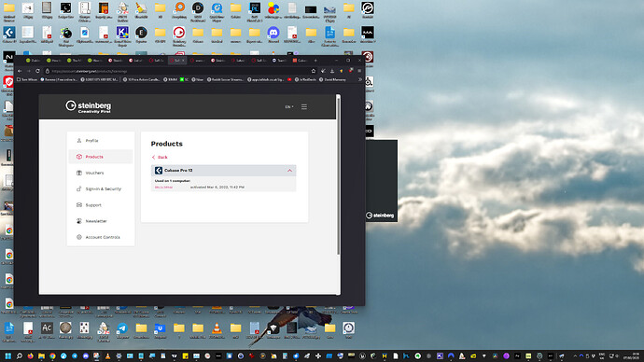Open Discord from the taskbar

tap(86, 355)
